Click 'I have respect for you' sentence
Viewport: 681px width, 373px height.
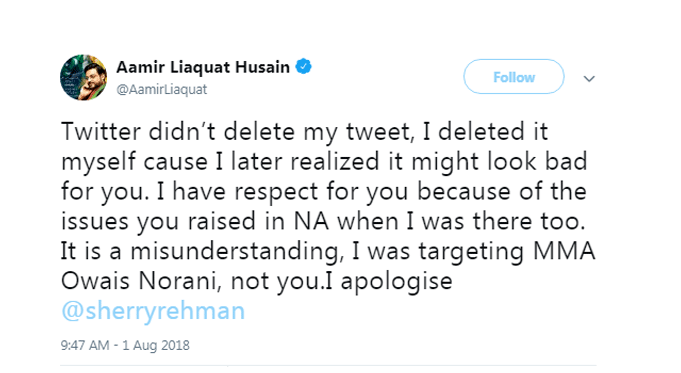point(282,192)
